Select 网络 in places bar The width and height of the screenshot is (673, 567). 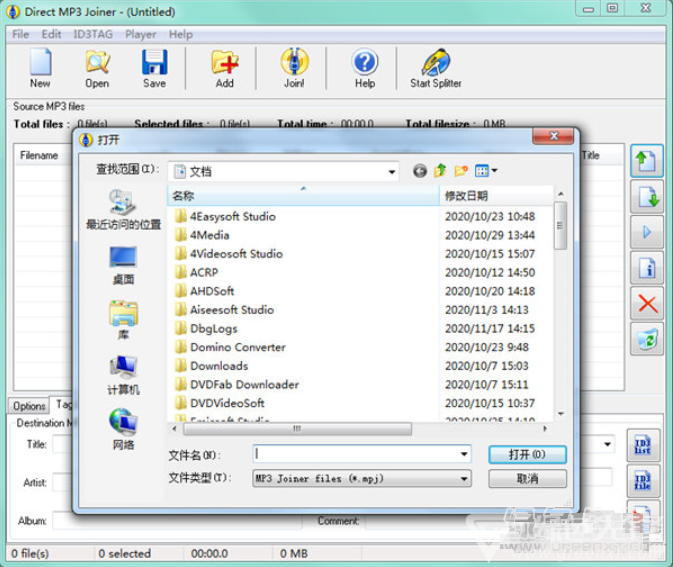pyautogui.click(x=124, y=429)
